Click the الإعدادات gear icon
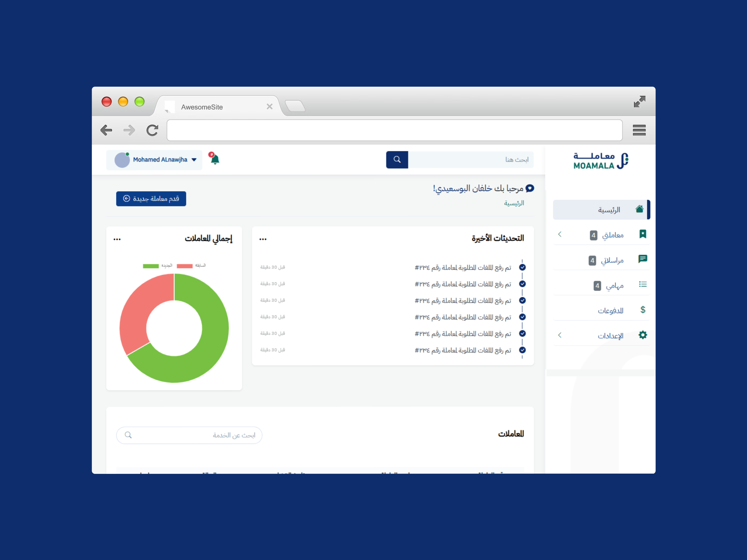The width and height of the screenshot is (747, 560). 643,335
